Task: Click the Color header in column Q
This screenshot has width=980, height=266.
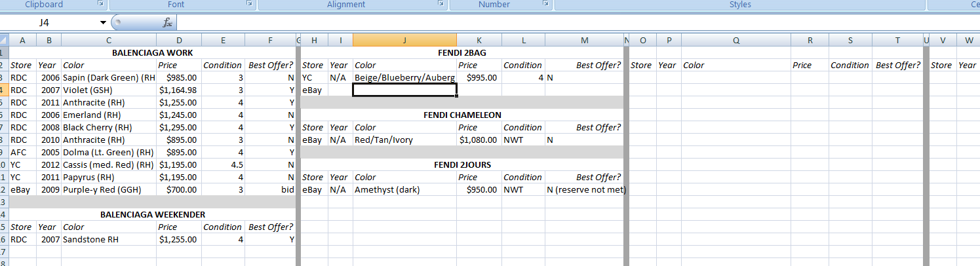Action: (736, 65)
